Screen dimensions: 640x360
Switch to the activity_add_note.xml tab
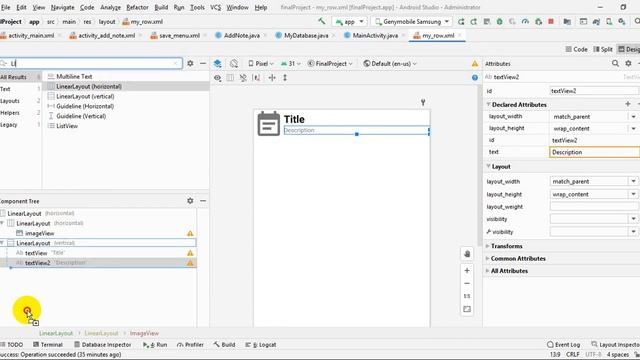point(106,36)
